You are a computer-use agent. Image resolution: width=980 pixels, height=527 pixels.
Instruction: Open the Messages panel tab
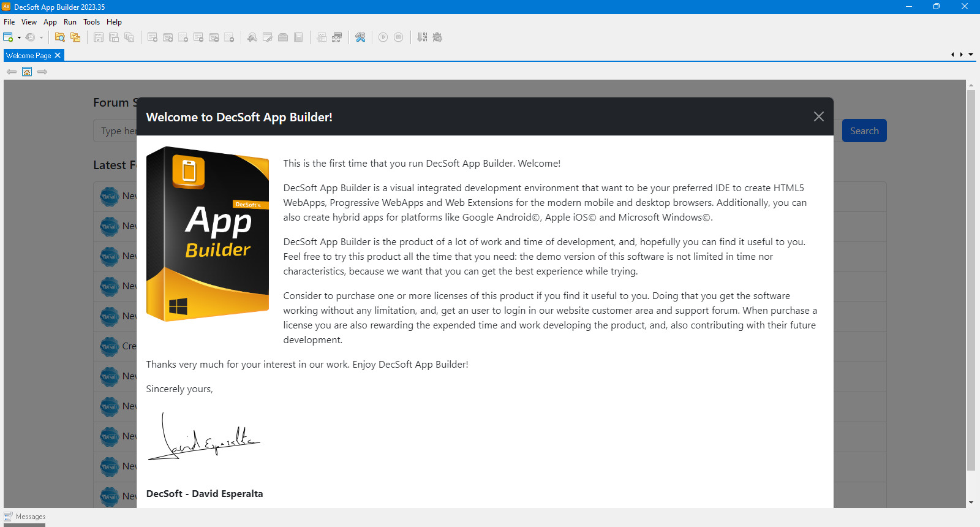coord(25,517)
